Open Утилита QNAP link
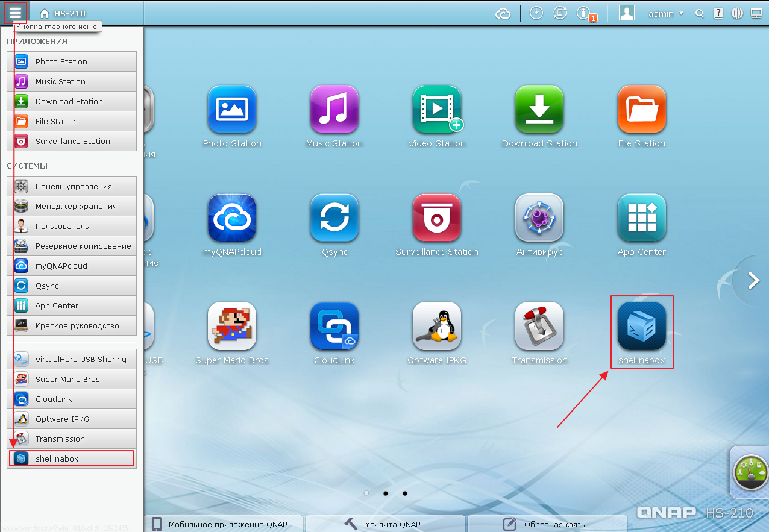Viewport: 769px width, 532px height. pos(384,524)
